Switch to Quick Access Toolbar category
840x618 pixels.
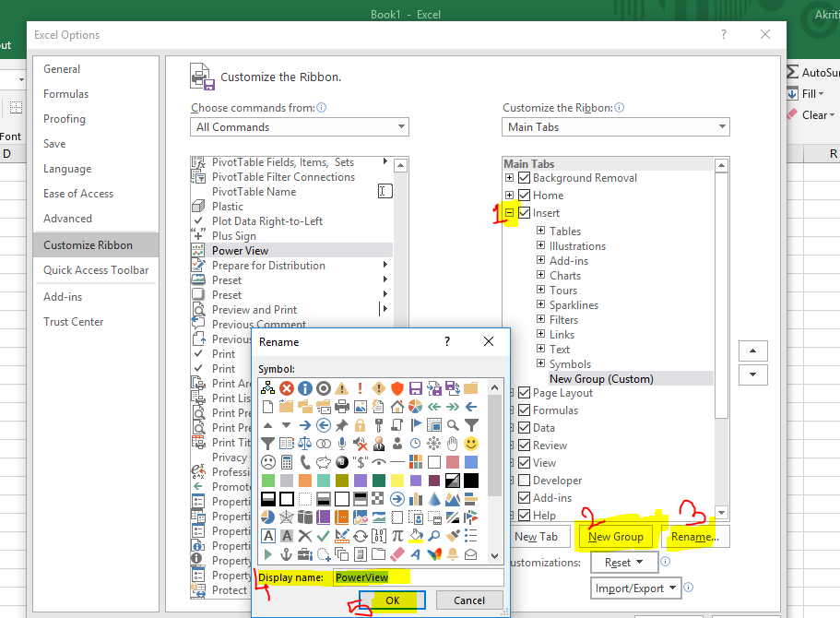(96, 270)
